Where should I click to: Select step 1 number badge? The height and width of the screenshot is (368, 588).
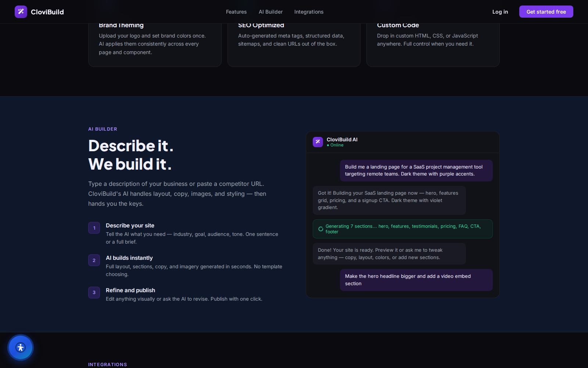94,228
